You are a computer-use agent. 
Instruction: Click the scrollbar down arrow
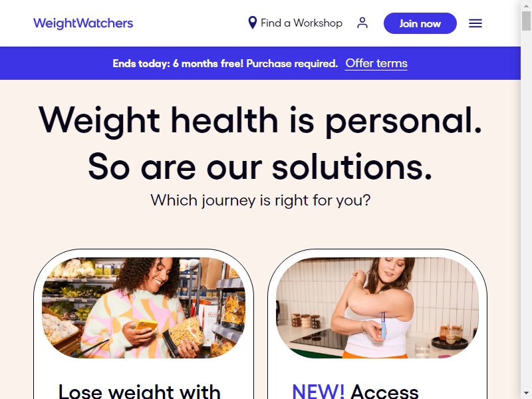526,394
